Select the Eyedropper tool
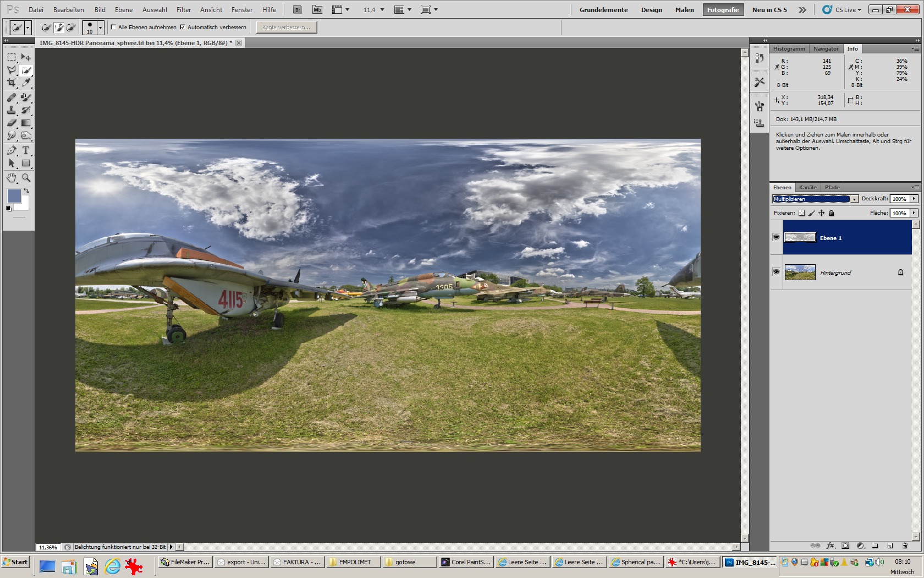 tap(26, 83)
